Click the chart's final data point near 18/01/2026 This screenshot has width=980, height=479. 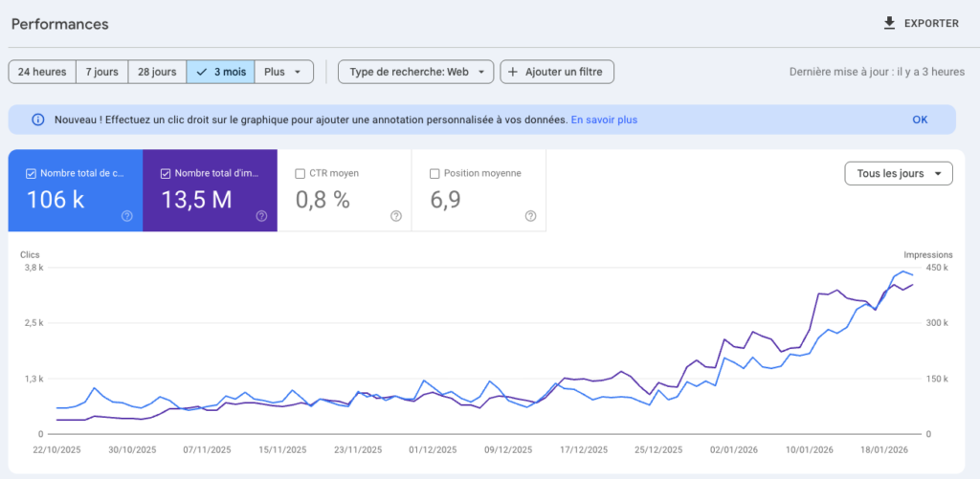tap(913, 276)
